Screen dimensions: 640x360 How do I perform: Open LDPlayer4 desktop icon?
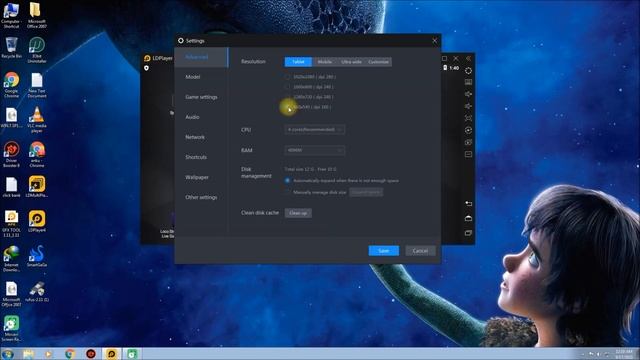coord(37,222)
